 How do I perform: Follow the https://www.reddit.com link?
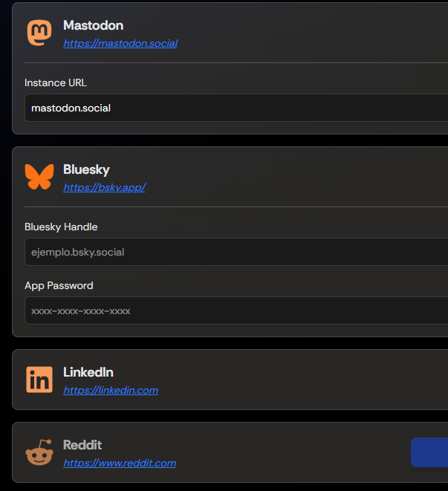click(x=120, y=463)
